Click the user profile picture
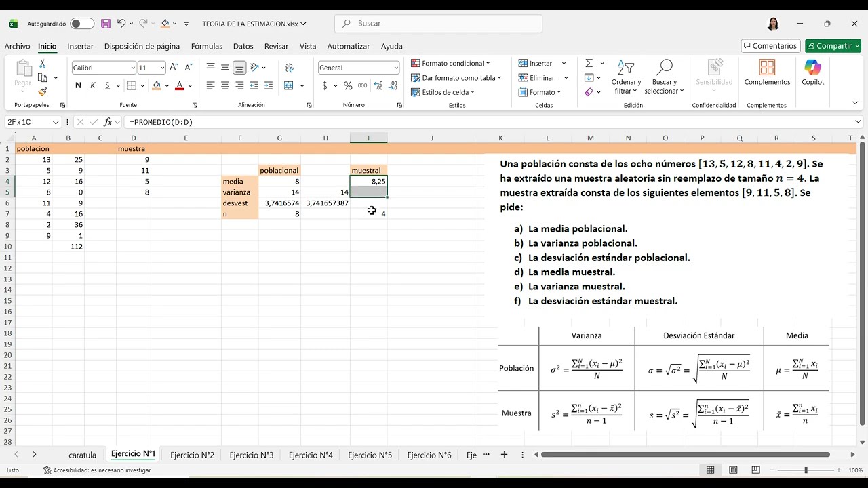868x488 pixels. (x=773, y=24)
